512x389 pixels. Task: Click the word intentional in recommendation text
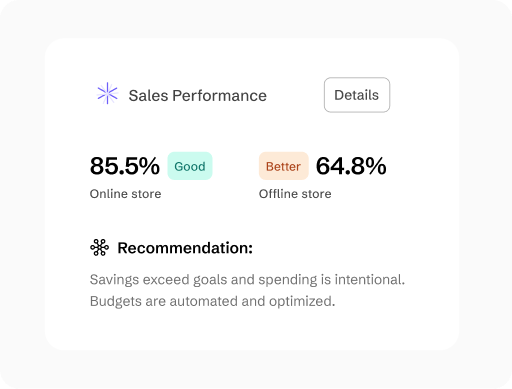pos(369,279)
